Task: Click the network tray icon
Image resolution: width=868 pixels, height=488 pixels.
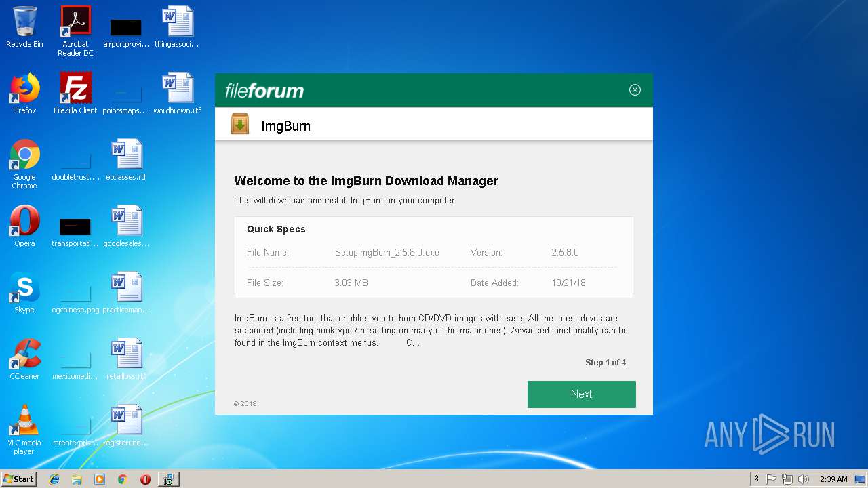Action: (x=787, y=479)
